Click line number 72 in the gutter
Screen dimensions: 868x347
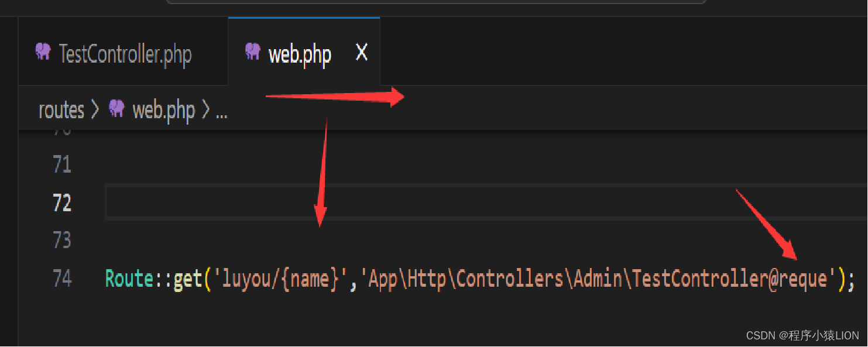click(x=61, y=203)
